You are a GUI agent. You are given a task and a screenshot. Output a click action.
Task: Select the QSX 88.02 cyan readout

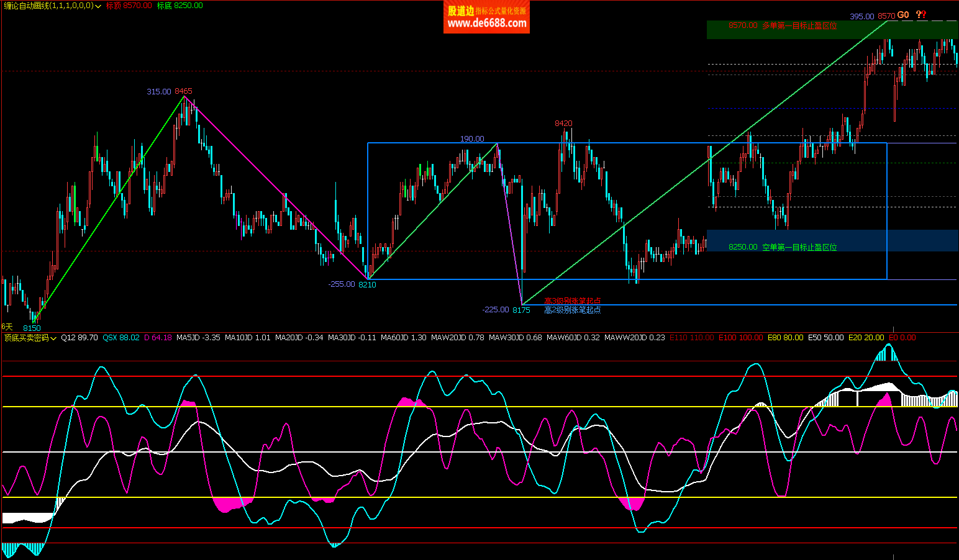point(120,338)
